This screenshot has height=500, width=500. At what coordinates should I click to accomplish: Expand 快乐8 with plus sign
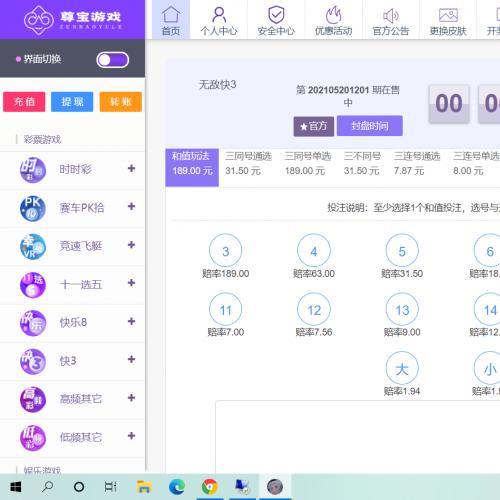[x=131, y=321]
